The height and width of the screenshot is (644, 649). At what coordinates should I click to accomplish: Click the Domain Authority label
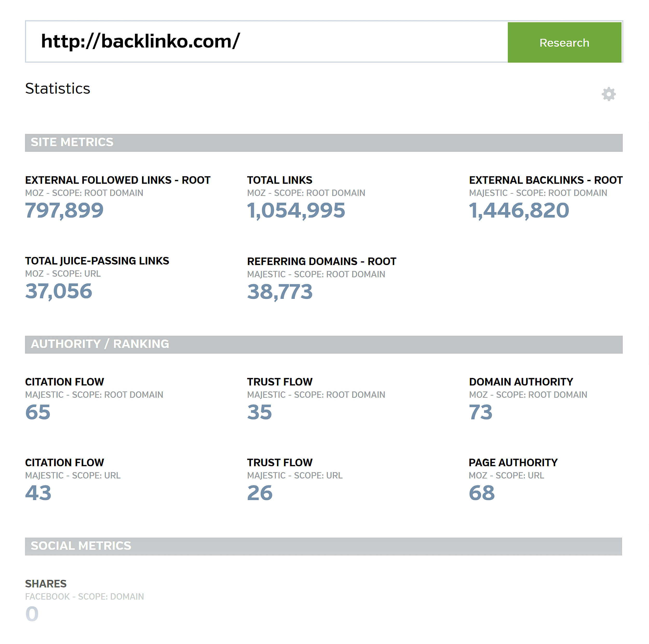(521, 382)
